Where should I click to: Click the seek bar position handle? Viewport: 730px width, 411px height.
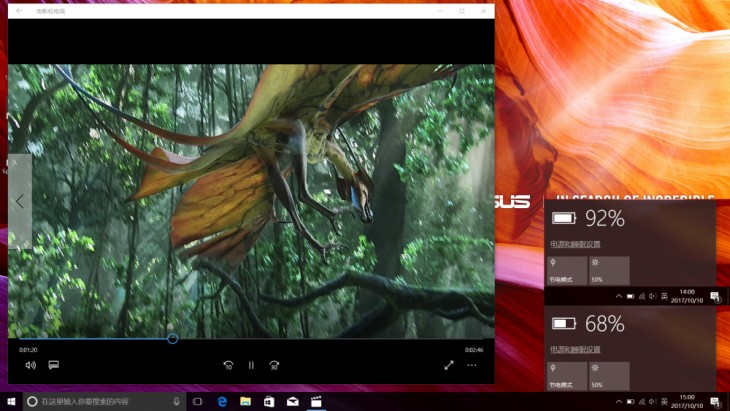pyautogui.click(x=172, y=339)
